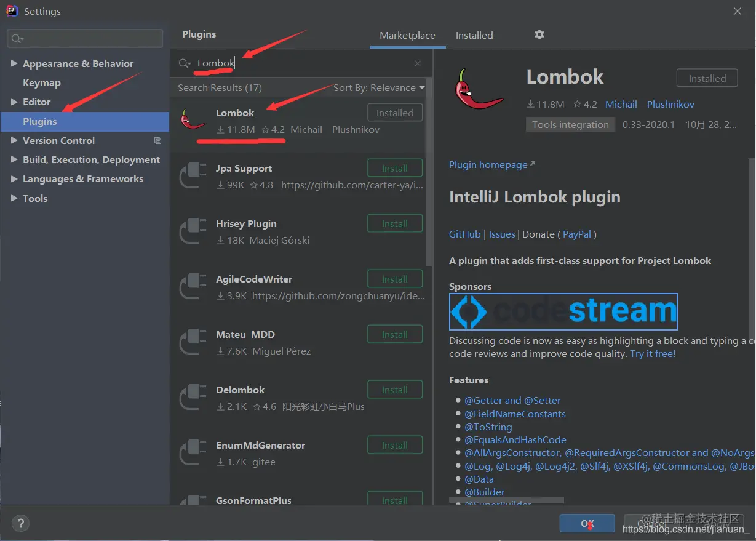The height and width of the screenshot is (541, 756).
Task: Open the Michail author link in details
Action: pos(621,104)
